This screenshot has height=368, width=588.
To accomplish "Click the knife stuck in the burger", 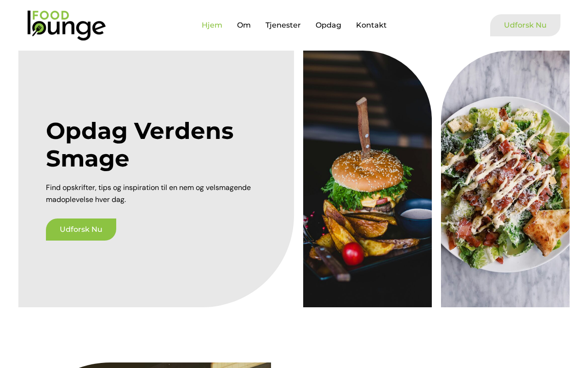I will click(x=364, y=128).
